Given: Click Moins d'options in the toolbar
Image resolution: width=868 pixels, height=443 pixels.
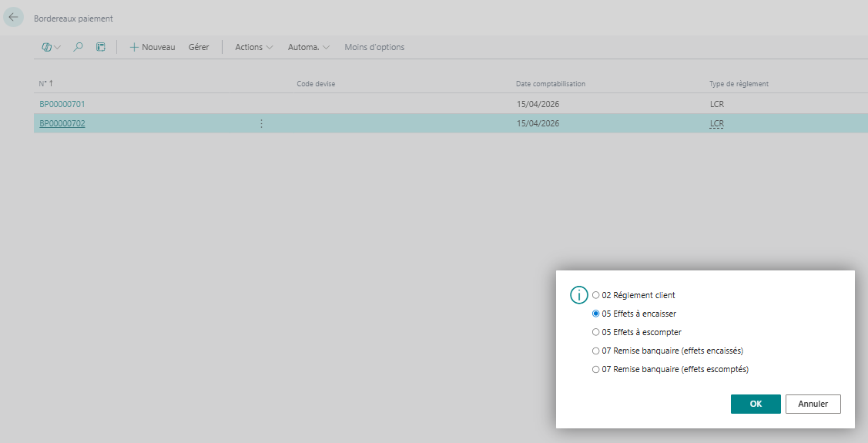Looking at the screenshot, I should 374,47.
